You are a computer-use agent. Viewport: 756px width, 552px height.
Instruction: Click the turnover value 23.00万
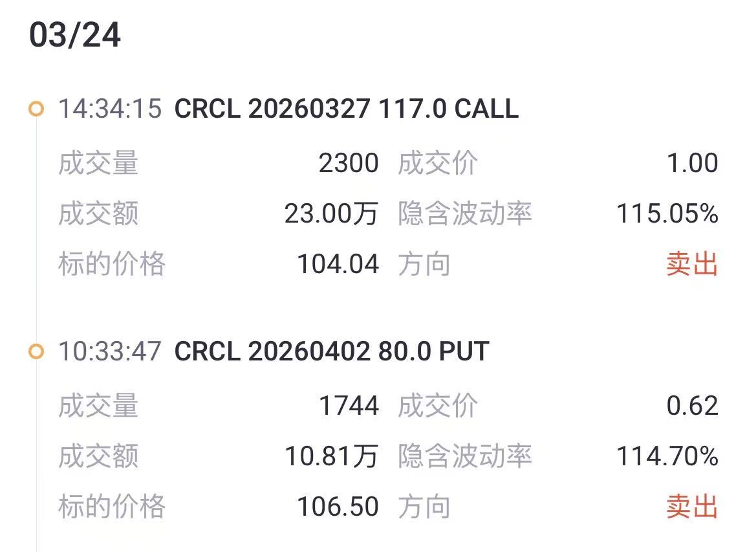(331, 214)
